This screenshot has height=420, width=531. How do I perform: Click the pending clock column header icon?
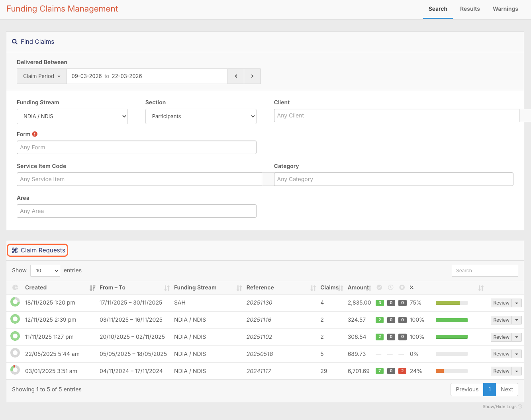point(391,287)
